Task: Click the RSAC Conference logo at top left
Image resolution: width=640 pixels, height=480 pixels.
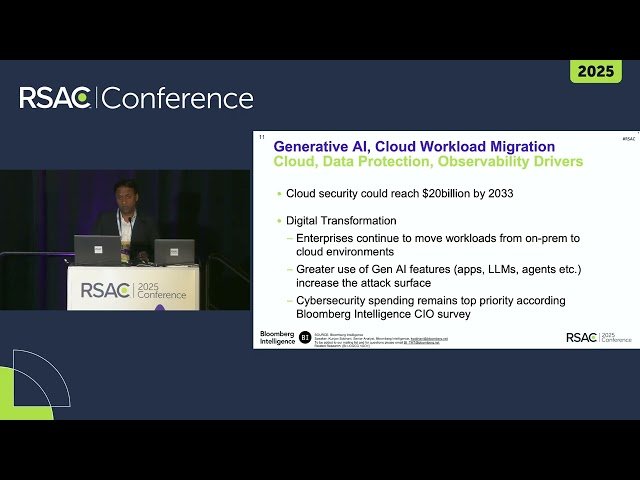Action: 136,98
